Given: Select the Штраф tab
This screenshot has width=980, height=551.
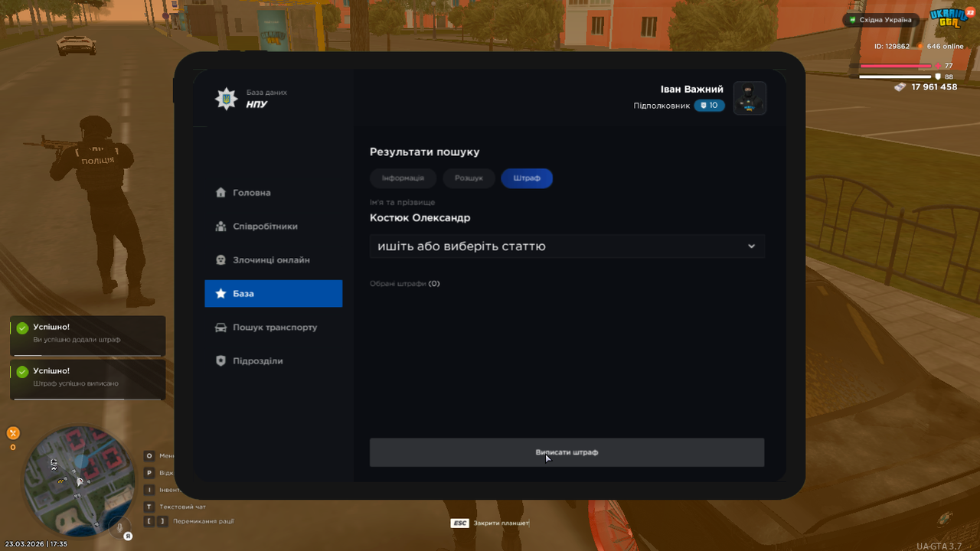Looking at the screenshot, I should click(527, 178).
